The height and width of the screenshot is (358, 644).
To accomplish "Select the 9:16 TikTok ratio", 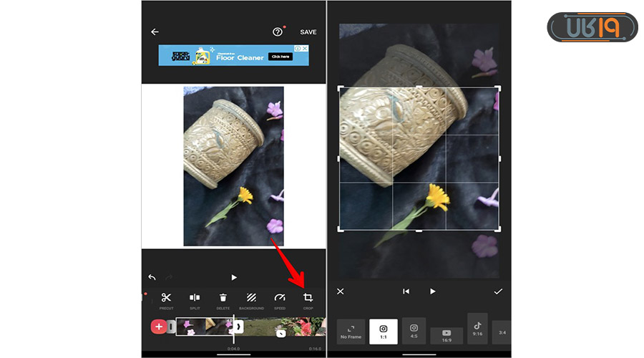I will (x=477, y=328).
